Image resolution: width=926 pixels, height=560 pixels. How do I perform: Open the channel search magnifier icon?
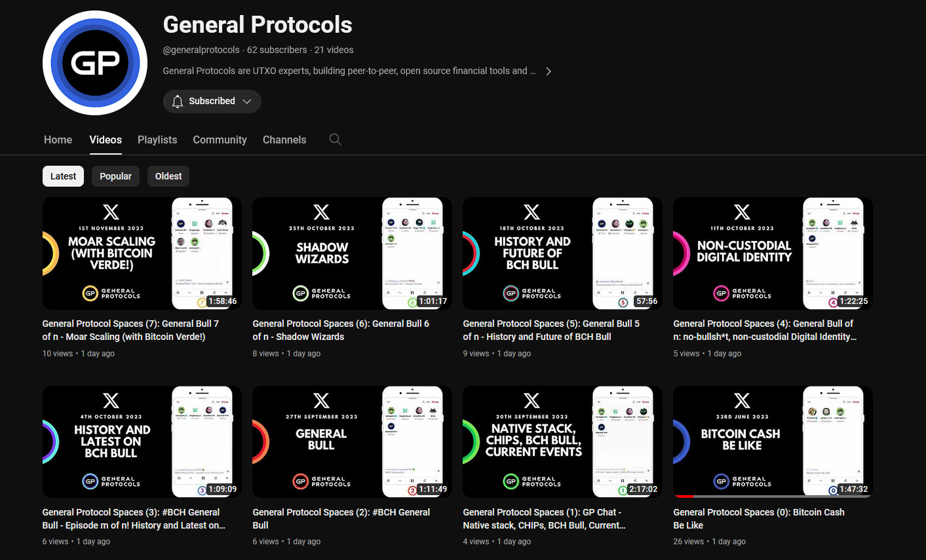click(336, 140)
